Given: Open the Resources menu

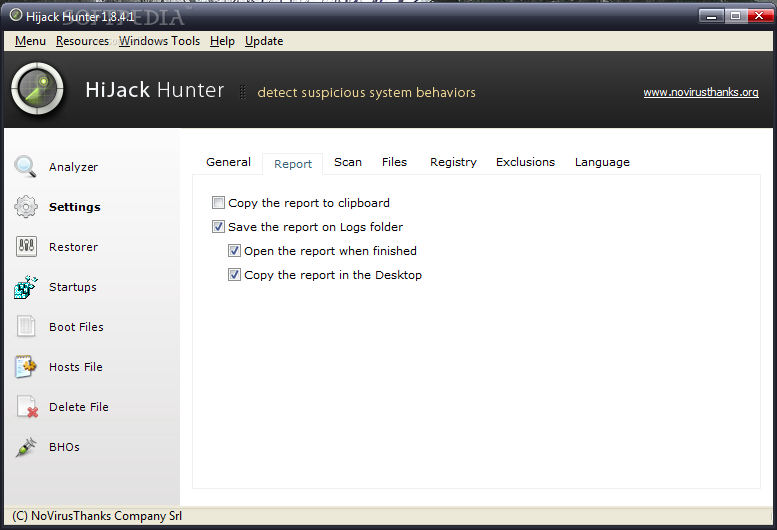Looking at the screenshot, I should pyautogui.click(x=82, y=41).
